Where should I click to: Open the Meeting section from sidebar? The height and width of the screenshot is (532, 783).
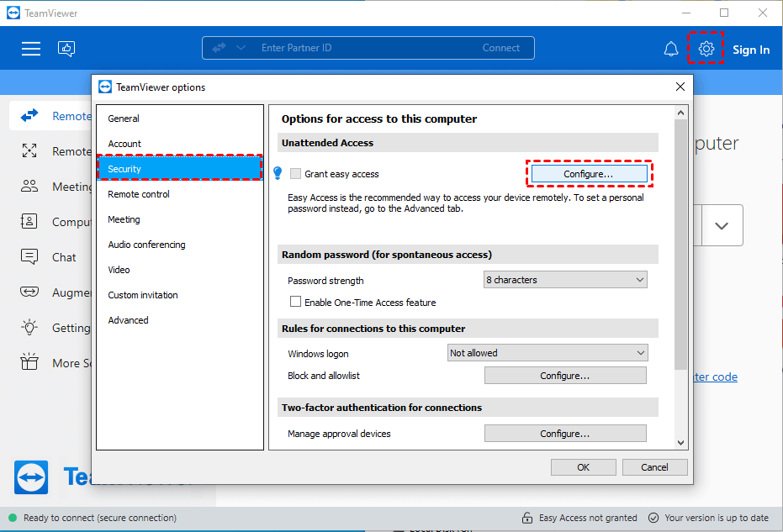(29, 186)
